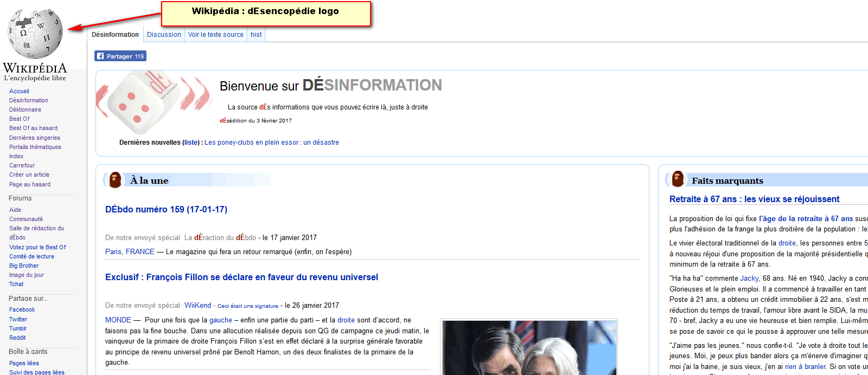Click the Index sidebar link
868x375 pixels.
click(x=16, y=156)
